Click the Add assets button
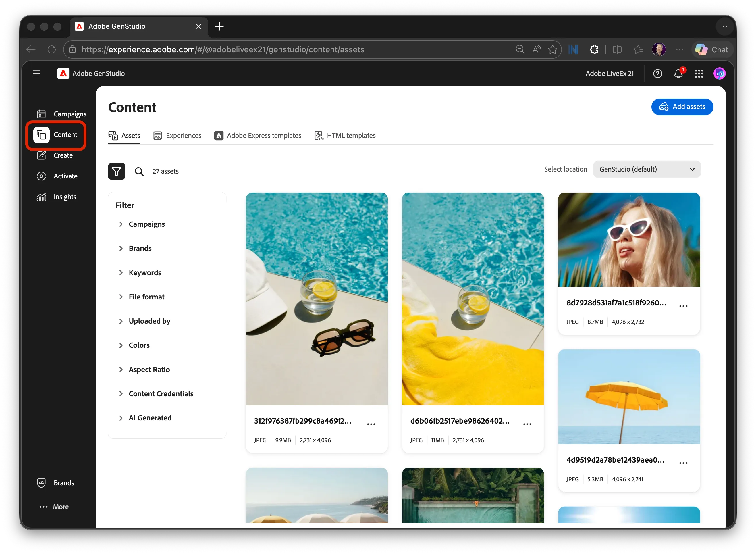This screenshot has height=554, width=756. tap(682, 107)
